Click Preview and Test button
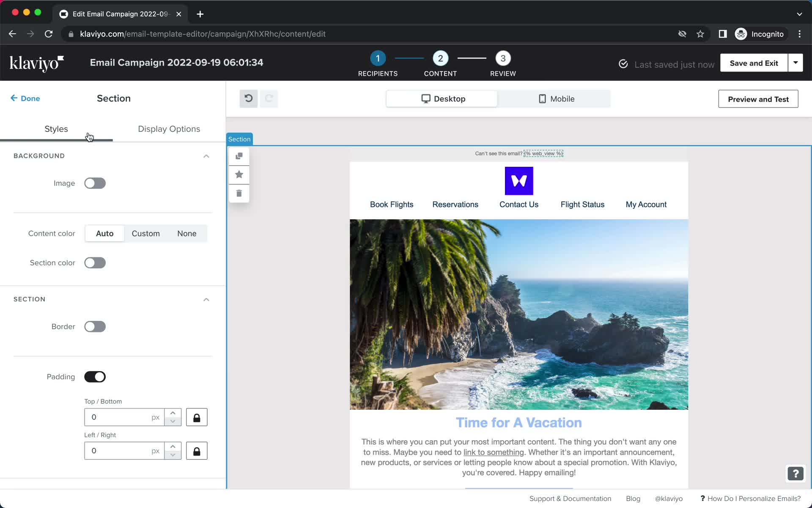Image resolution: width=812 pixels, height=508 pixels. (758, 99)
